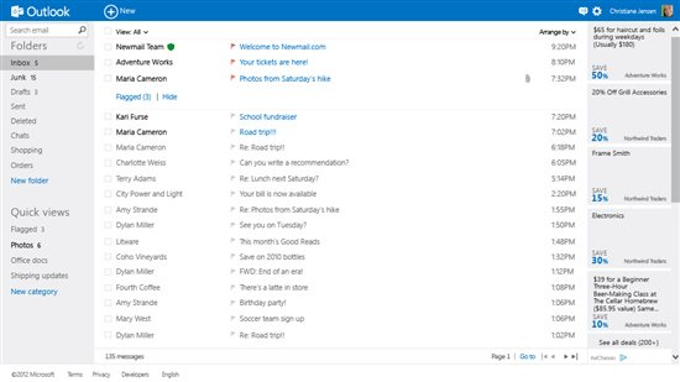
Task: Flag the Birthday party message
Action: [x=232, y=302]
